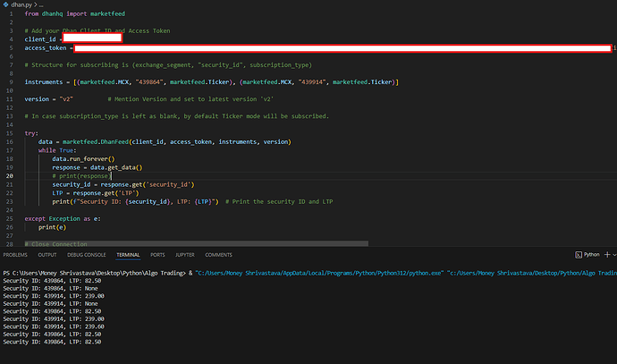
Task: Click the horizontal editor scrollbar
Action: pos(197,243)
